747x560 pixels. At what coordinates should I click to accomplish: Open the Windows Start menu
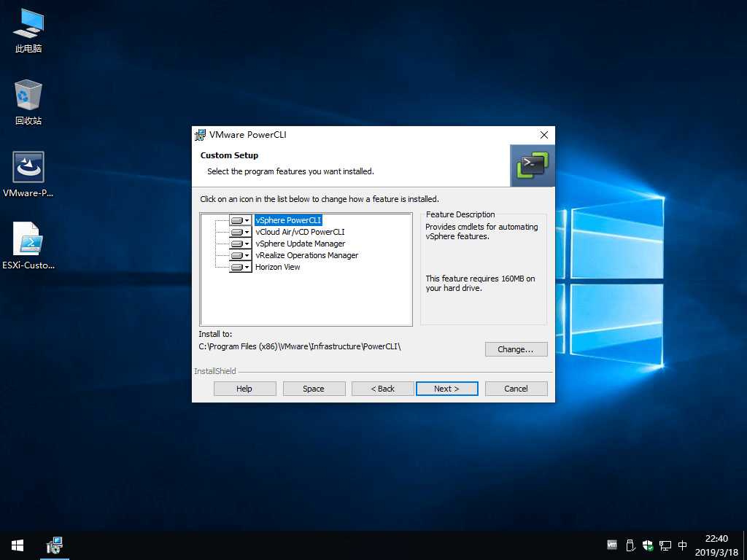(18, 545)
